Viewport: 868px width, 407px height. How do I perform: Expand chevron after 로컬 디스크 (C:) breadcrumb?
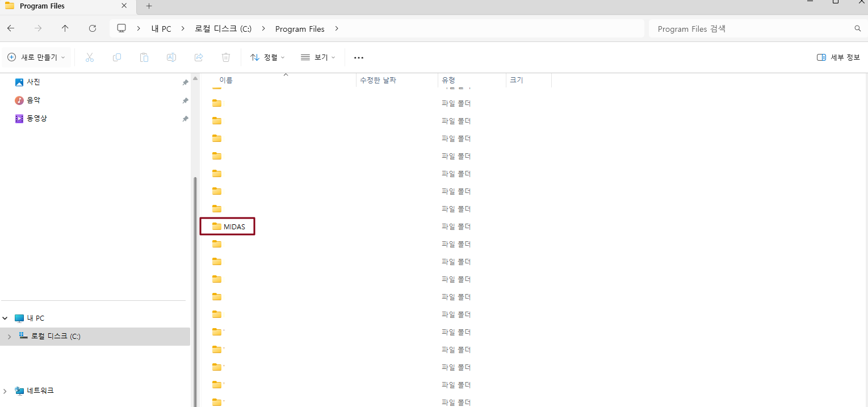263,28
